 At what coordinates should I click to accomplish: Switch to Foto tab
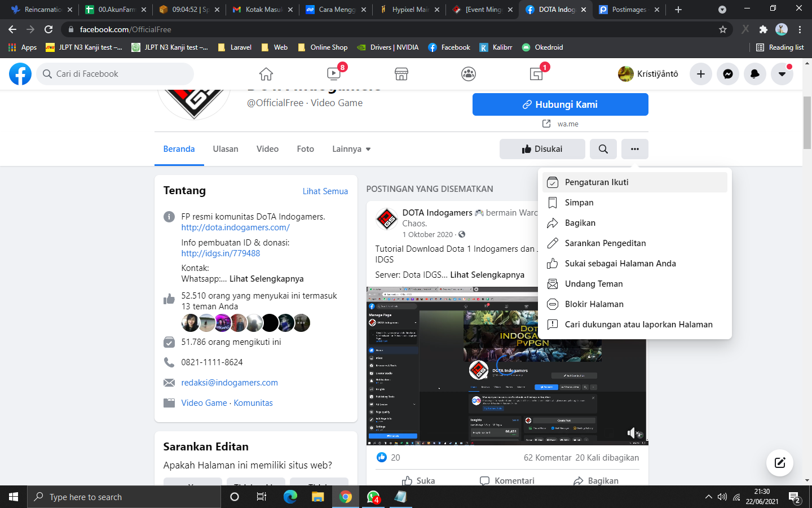pyautogui.click(x=306, y=149)
